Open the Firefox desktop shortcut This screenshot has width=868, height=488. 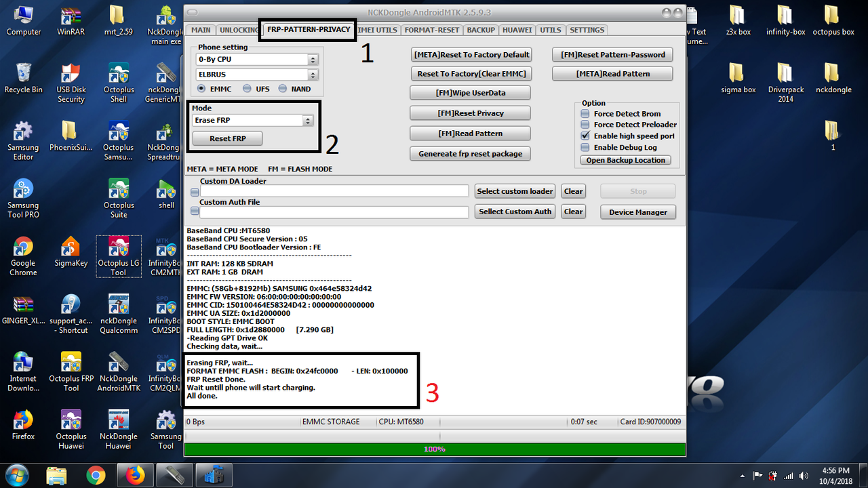click(x=23, y=425)
